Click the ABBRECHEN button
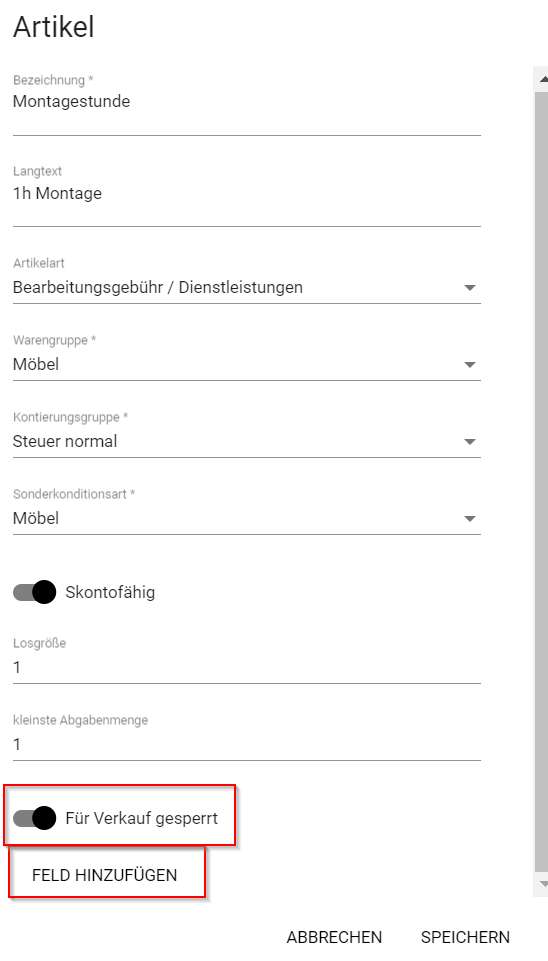The width and height of the screenshot is (548, 961). coord(334,937)
